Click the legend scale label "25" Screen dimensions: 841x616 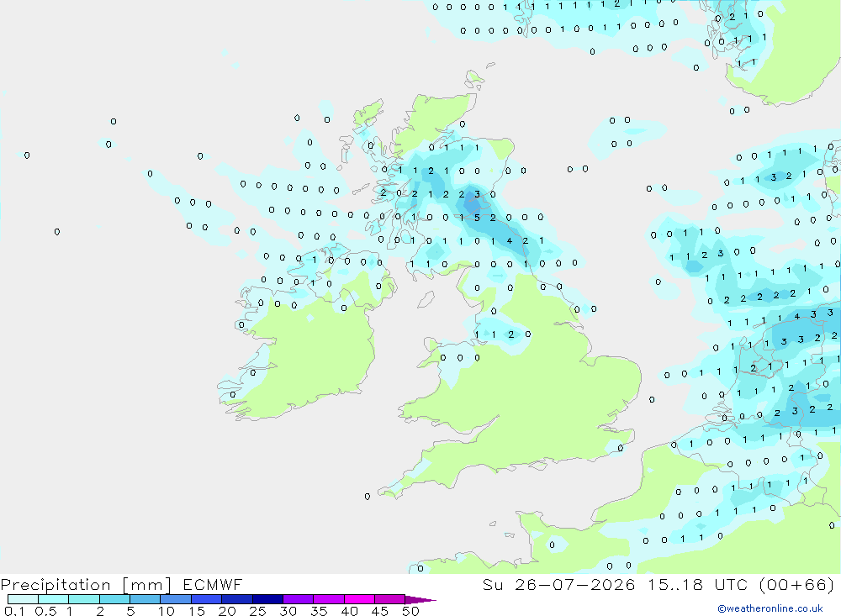tap(258, 611)
